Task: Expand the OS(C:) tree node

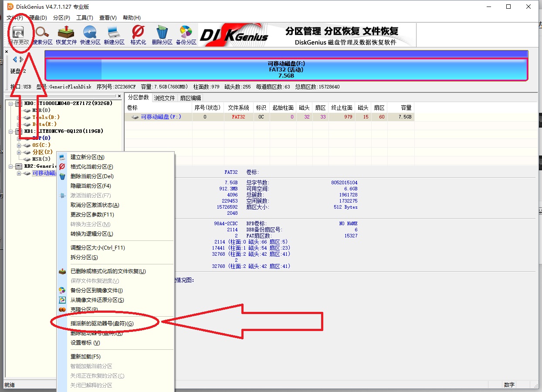Action: [19, 145]
